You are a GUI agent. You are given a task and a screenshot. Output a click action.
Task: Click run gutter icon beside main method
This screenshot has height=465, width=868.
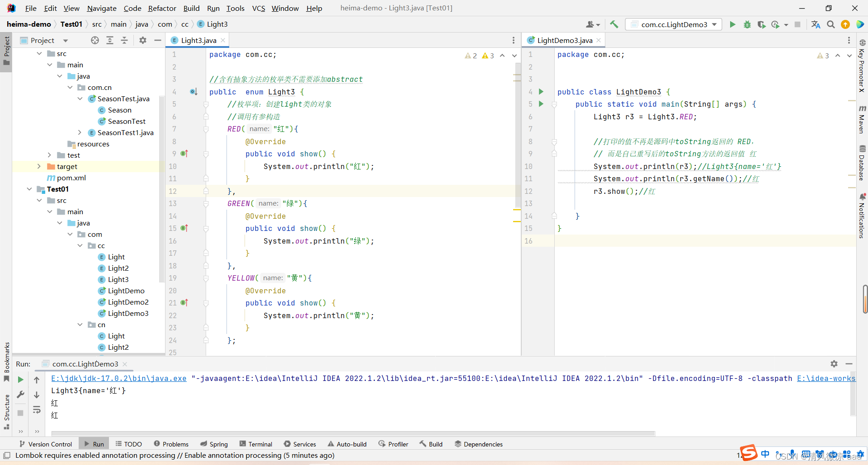[x=541, y=104]
